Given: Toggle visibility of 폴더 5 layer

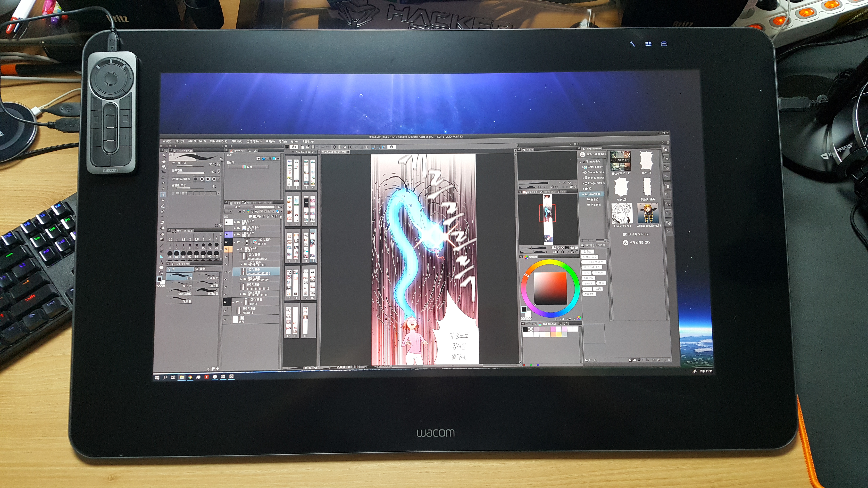Looking at the screenshot, I should point(227,222).
